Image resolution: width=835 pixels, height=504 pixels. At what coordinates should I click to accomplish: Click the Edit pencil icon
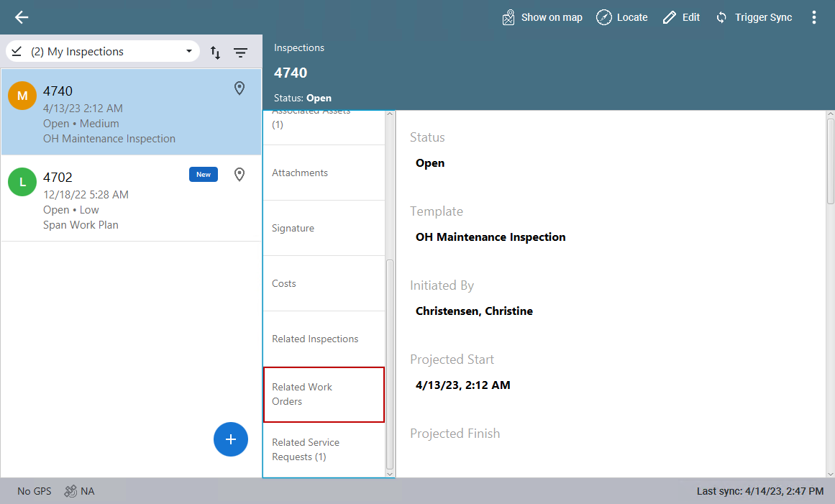pos(670,17)
